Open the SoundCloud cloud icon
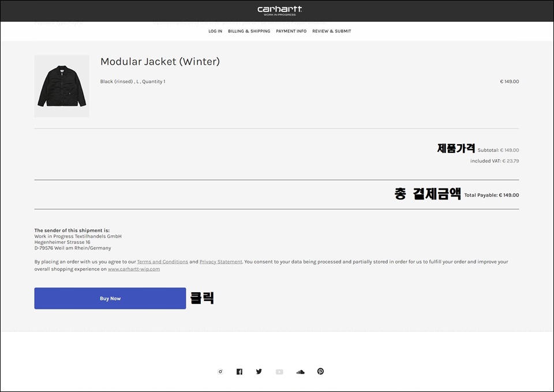 pos(300,372)
